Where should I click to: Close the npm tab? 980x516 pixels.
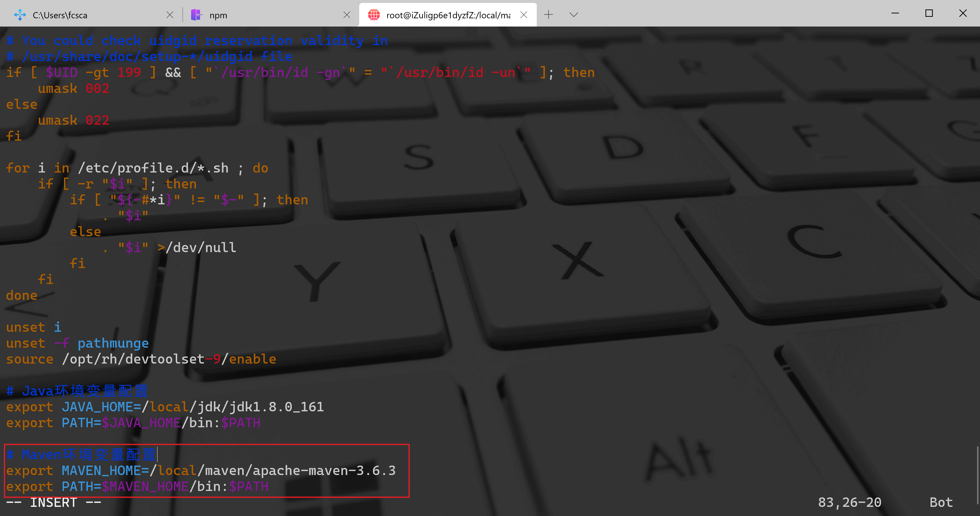347,15
